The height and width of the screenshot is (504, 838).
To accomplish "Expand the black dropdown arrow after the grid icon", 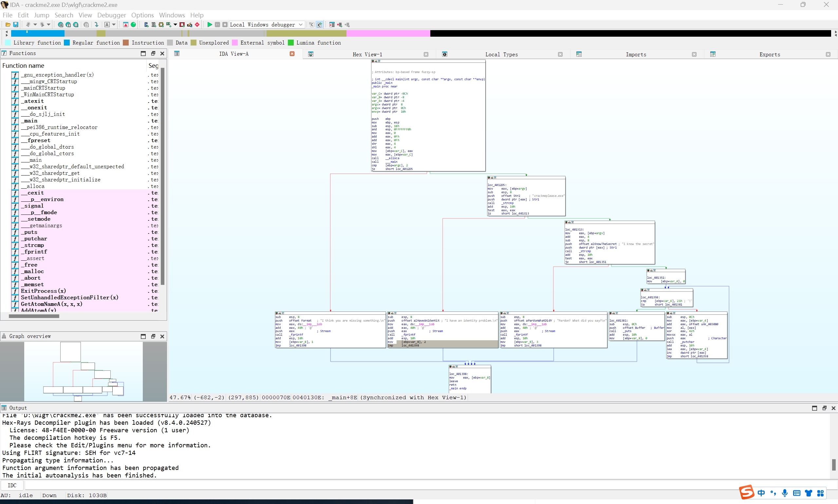I will [x=175, y=25].
